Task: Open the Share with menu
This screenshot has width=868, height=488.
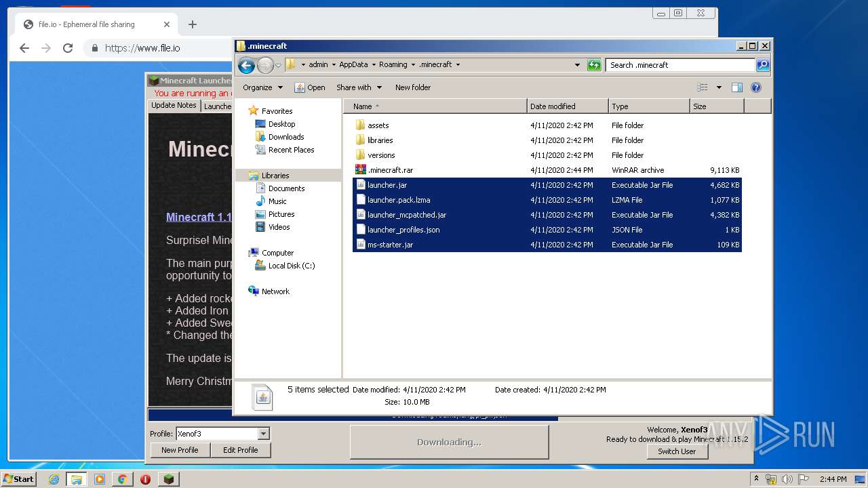Action: [359, 87]
